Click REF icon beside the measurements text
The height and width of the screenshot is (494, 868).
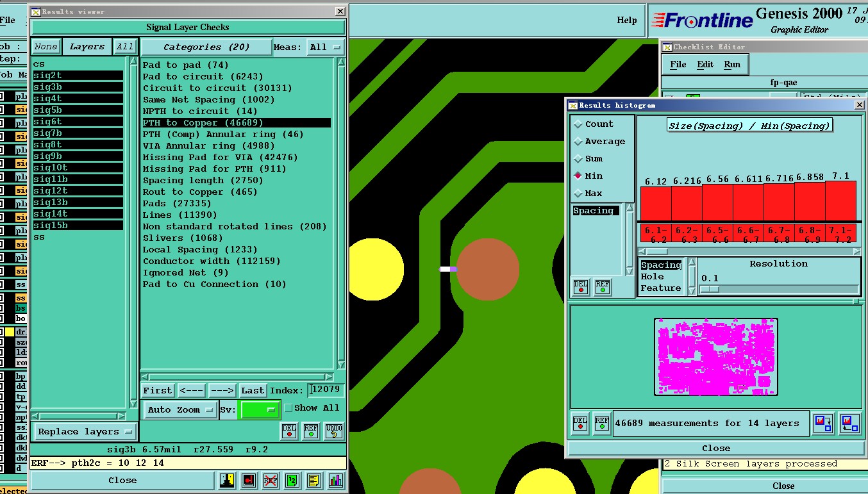[601, 424]
